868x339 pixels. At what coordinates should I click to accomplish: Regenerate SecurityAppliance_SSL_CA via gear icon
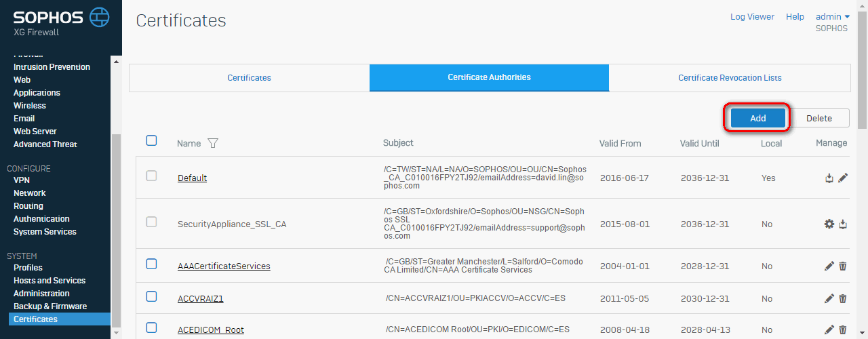(x=829, y=224)
